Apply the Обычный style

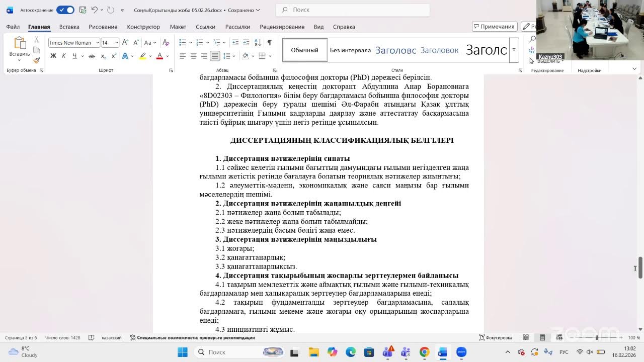pos(305,50)
